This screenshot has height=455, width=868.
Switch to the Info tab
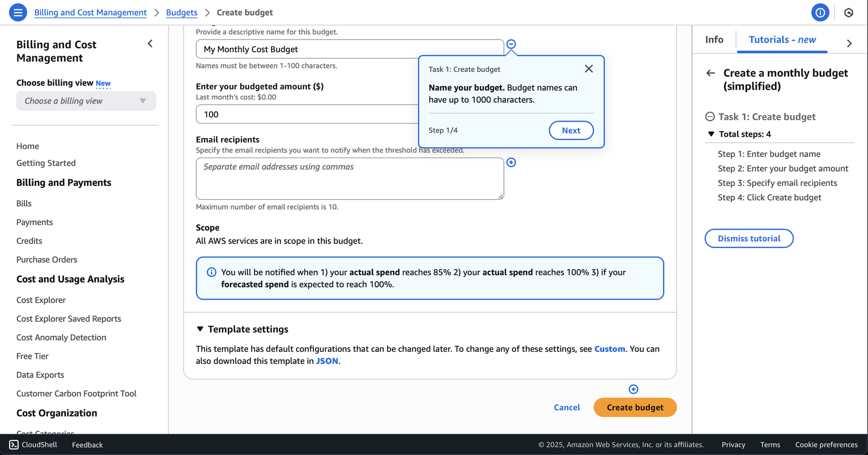(x=714, y=39)
